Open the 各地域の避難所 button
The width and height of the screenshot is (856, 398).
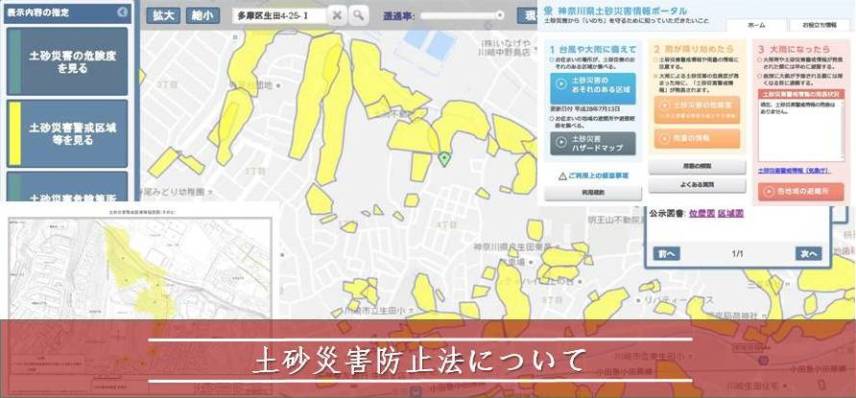pyautogui.click(x=801, y=192)
